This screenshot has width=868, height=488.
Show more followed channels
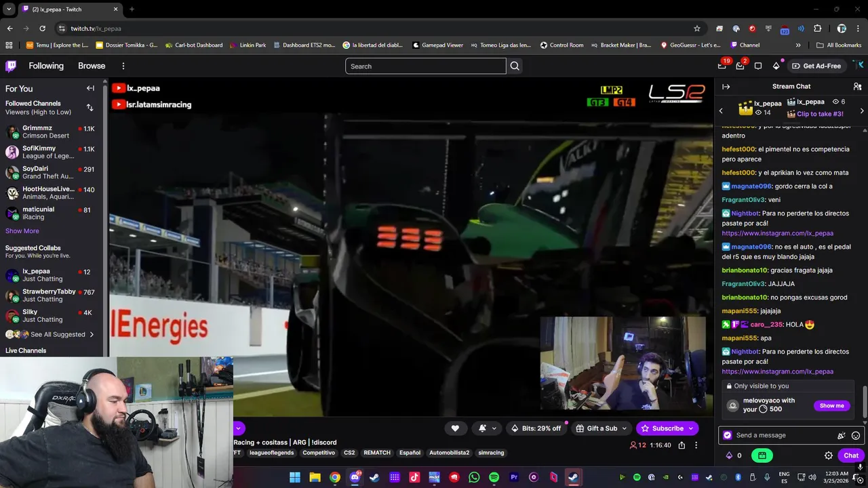(22, 231)
